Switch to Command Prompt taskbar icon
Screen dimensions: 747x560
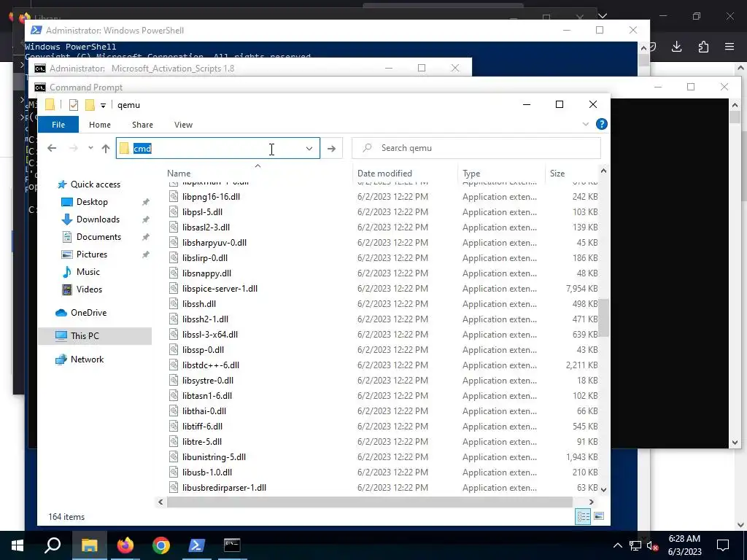pos(232,545)
